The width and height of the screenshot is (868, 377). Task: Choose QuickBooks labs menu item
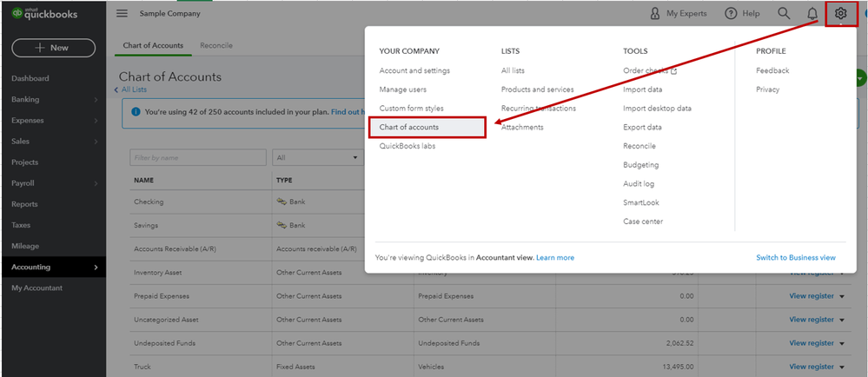pyautogui.click(x=407, y=146)
